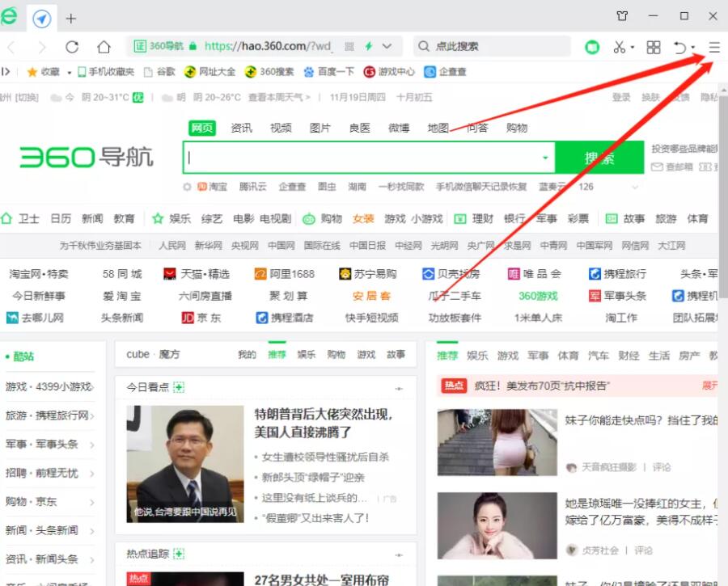This screenshot has width=728, height=586.
Task: Expand the address bar URL dropdown arrow
Action: pyautogui.click(x=387, y=46)
